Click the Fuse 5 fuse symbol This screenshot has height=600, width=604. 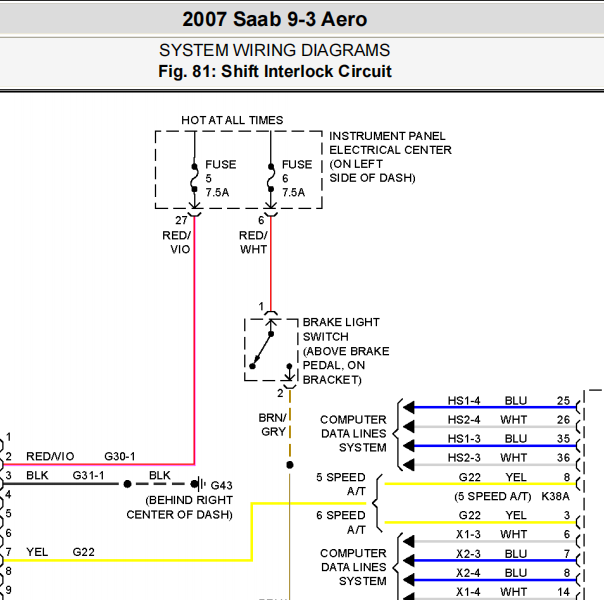(195, 178)
